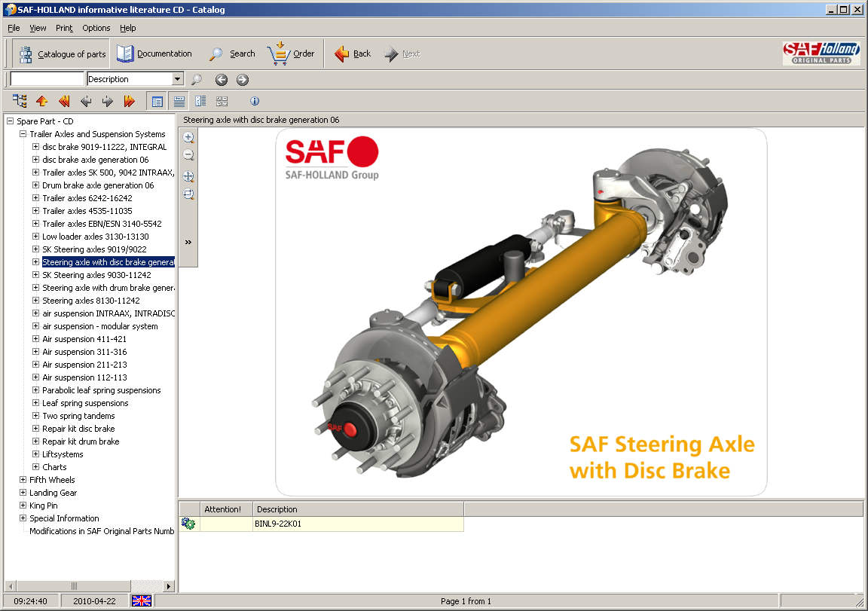Select the pan/move image tool
This screenshot has height=611, width=868.
click(x=188, y=176)
